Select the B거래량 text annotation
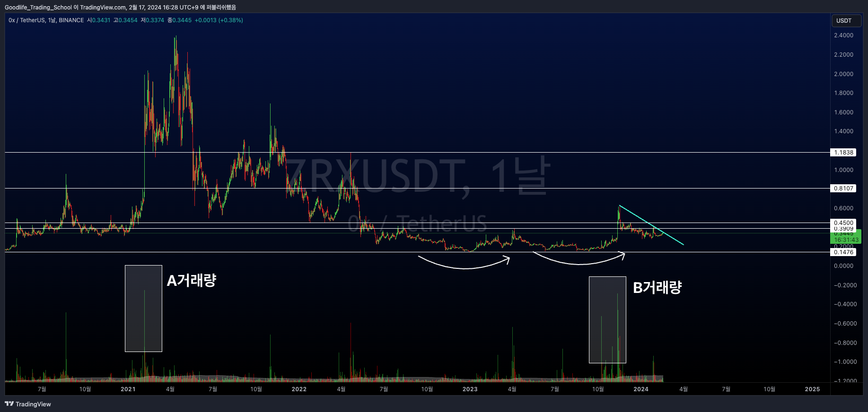The height and width of the screenshot is (412, 868). click(658, 287)
